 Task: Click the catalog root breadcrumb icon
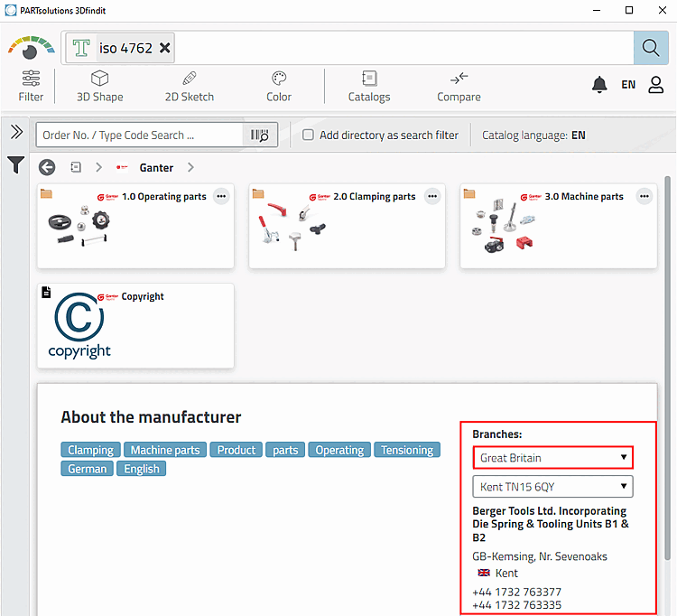(x=76, y=167)
